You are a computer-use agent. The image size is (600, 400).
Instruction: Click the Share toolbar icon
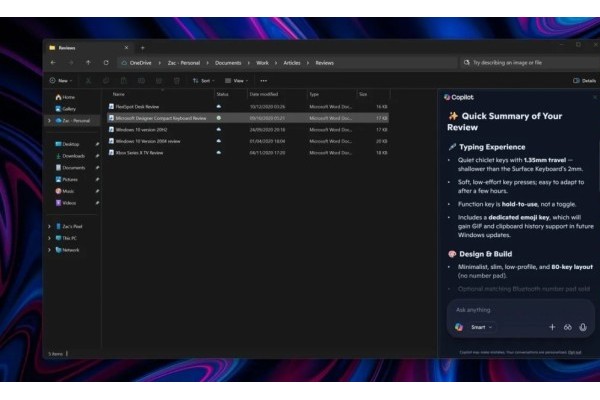click(x=159, y=81)
